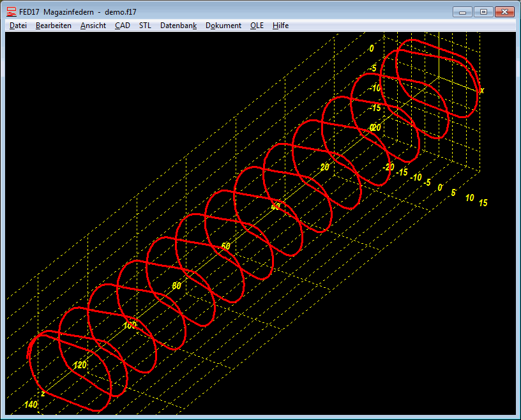Open the Datenbank menu
This screenshot has width=521, height=420.
pyautogui.click(x=178, y=26)
